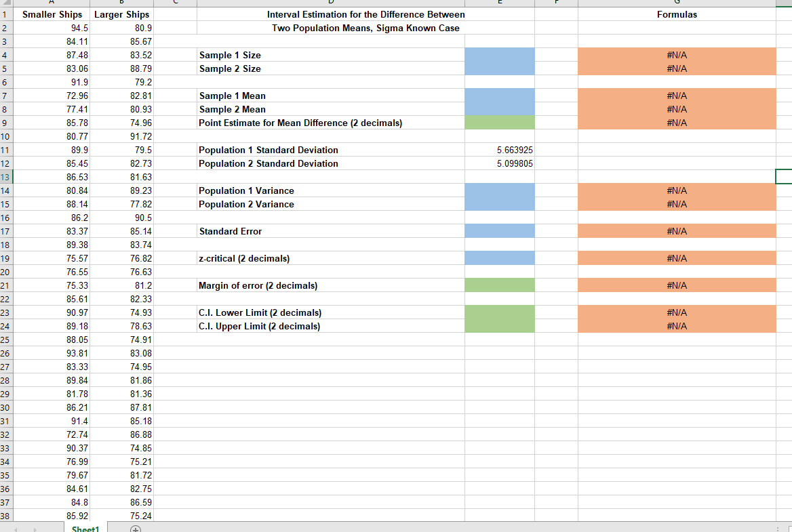792x532 pixels.
Task: Select the row 1 header
Action: [6, 14]
